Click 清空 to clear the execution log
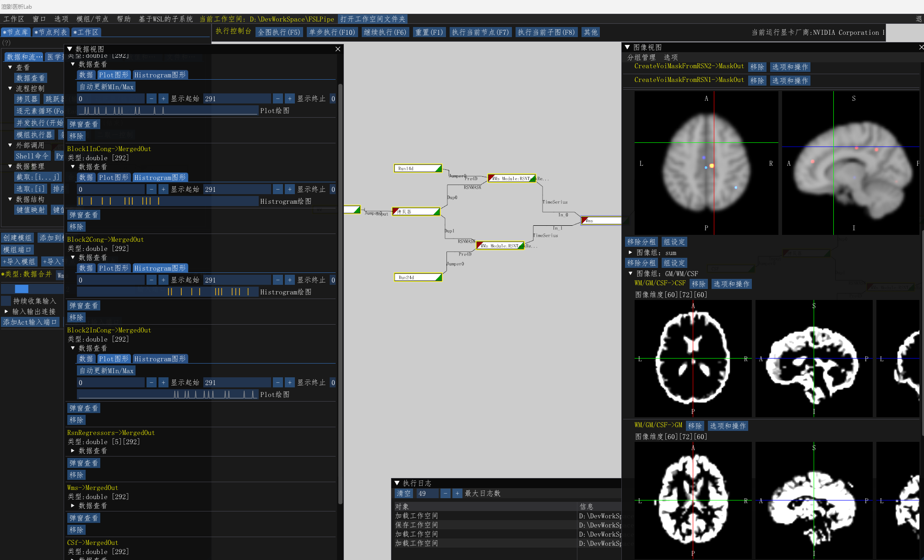924x560 pixels. (x=403, y=493)
